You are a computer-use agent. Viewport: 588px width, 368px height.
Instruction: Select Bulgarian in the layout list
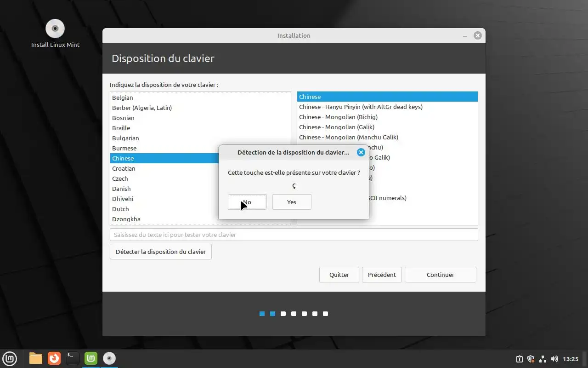(200, 138)
